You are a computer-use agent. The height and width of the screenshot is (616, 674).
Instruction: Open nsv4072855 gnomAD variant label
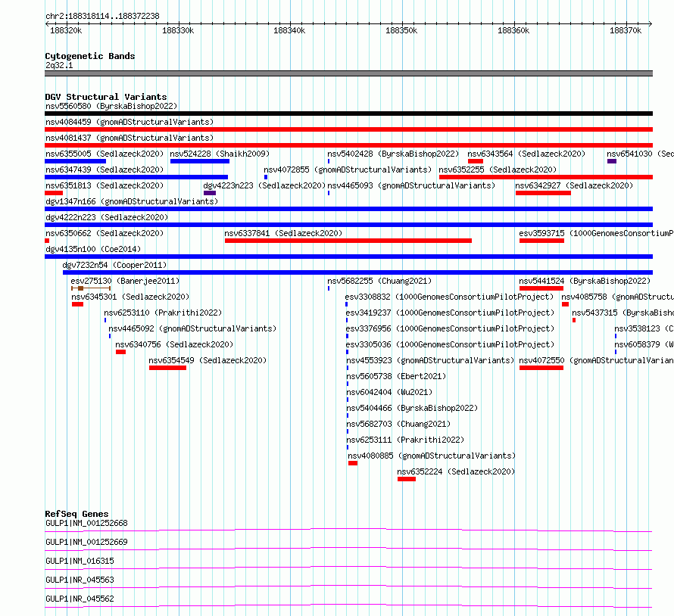coord(348,170)
